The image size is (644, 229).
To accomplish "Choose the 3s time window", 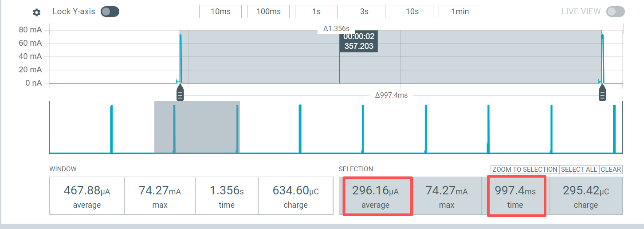I will 364,12.
